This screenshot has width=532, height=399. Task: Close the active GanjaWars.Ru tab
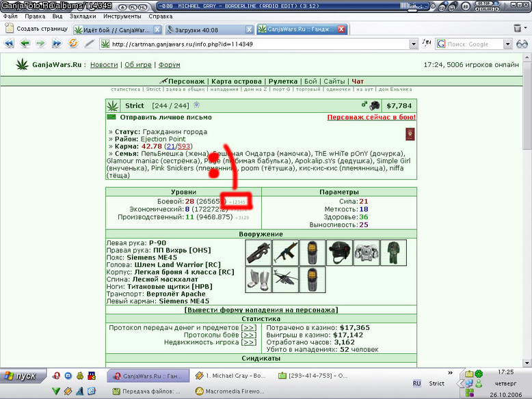341,29
